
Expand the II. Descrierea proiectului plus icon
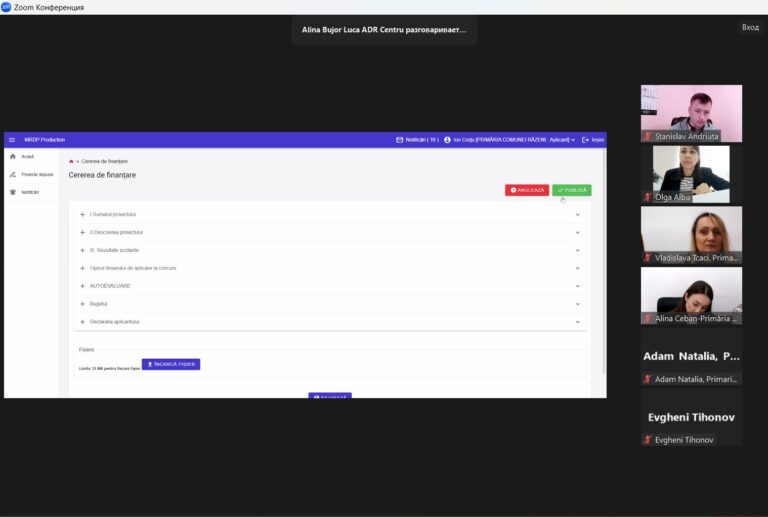pos(82,233)
